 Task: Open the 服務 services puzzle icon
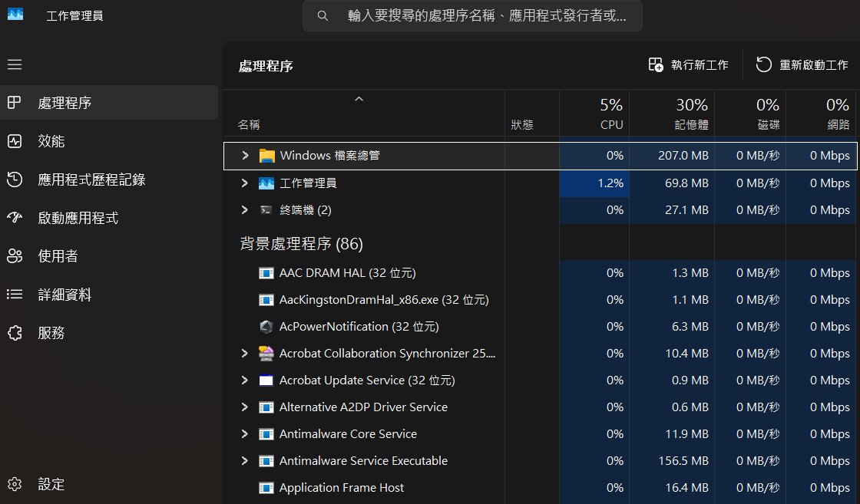tap(15, 333)
